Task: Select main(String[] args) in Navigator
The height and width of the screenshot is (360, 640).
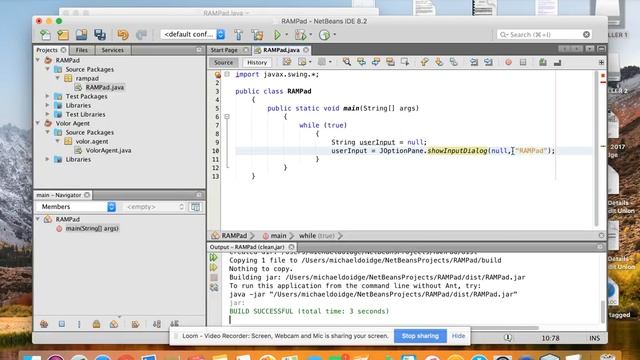Action: (92, 228)
